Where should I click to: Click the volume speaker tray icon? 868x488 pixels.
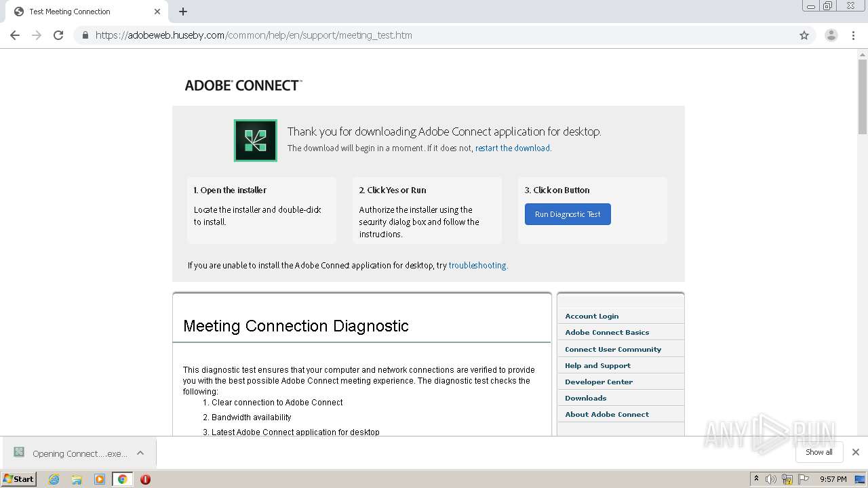coord(771,479)
